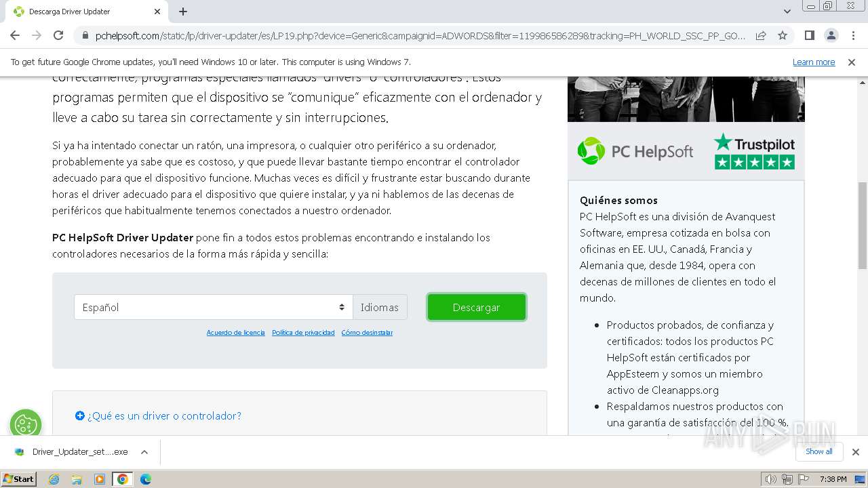Image resolution: width=868 pixels, height=488 pixels.
Task: Click the address bar URL field
Action: click(420, 35)
